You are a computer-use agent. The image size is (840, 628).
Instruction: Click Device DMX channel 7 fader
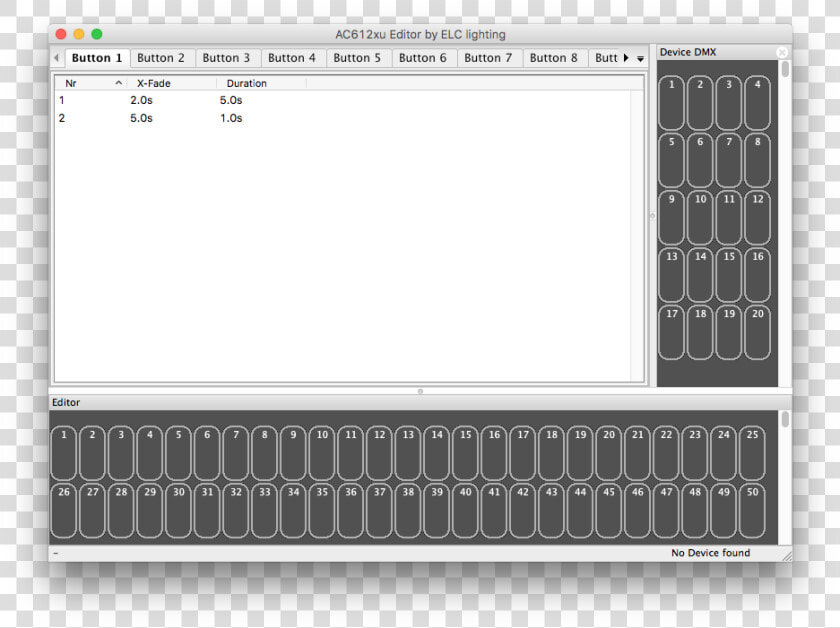pyautogui.click(x=729, y=160)
